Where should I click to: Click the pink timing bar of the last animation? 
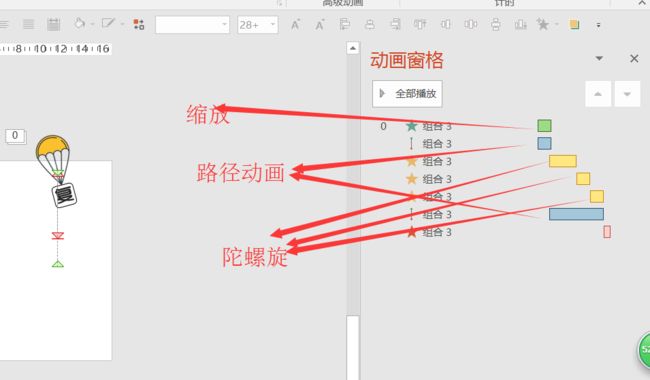pyautogui.click(x=607, y=232)
